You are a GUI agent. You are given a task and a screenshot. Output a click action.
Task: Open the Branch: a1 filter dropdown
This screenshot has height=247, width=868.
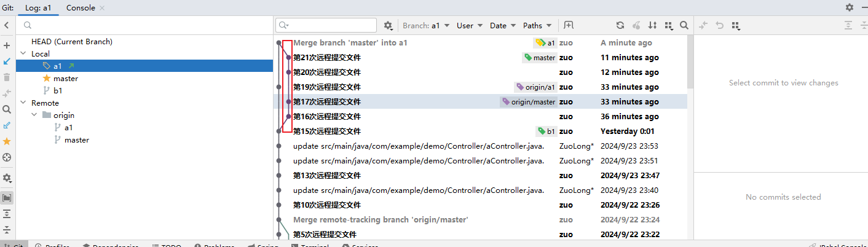click(x=426, y=26)
